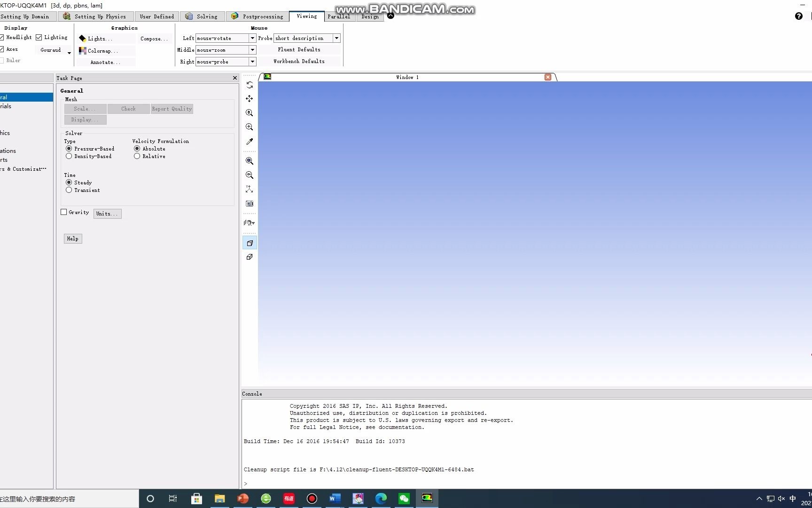The height and width of the screenshot is (508, 812).
Task: Click the Fluent logo on Window 1 tab
Action: tap(267, 77)
